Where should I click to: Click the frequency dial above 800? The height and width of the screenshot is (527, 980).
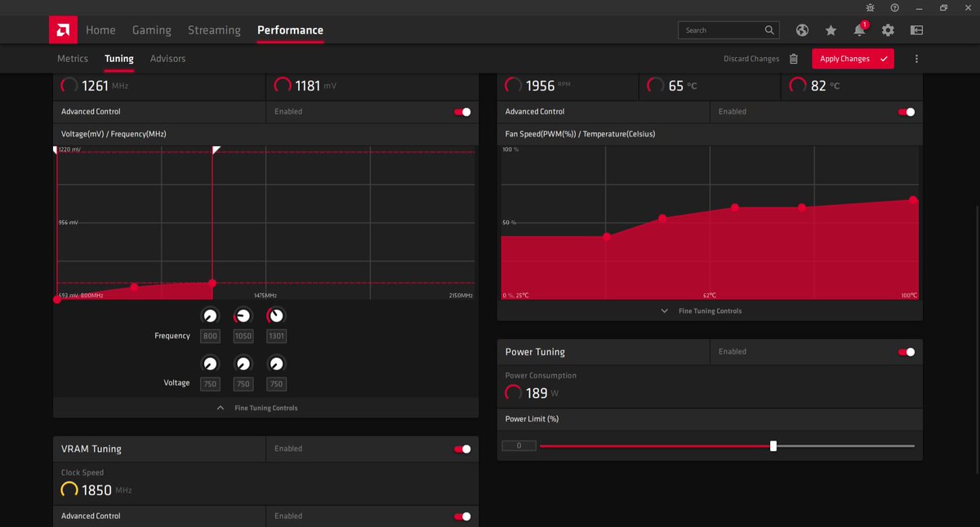tap(210, 315)
